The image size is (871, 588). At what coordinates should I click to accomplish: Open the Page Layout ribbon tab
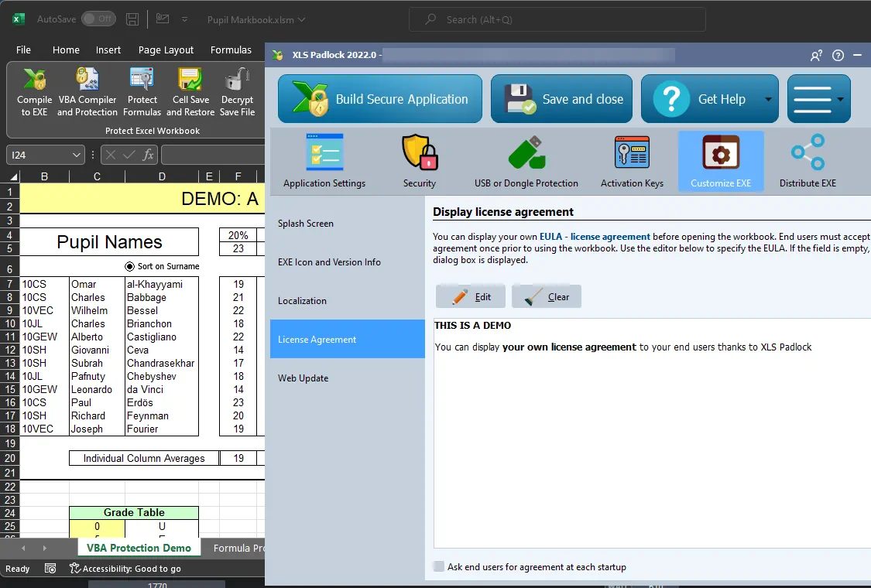point(166,50)
